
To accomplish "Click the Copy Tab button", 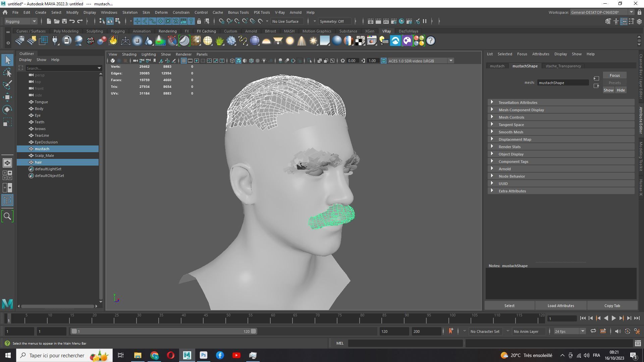I will click(x=612, y=306).
